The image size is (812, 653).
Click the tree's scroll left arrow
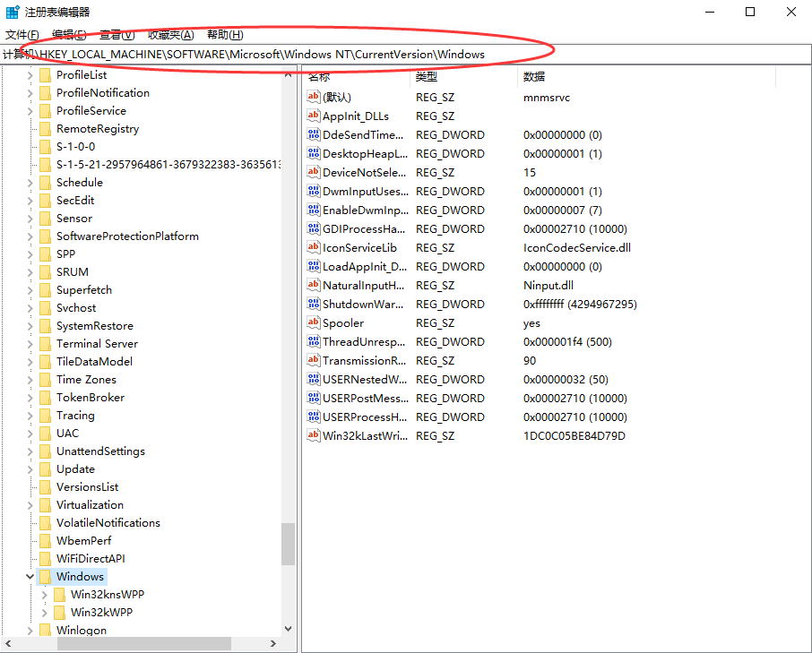(x=8, y=644)
